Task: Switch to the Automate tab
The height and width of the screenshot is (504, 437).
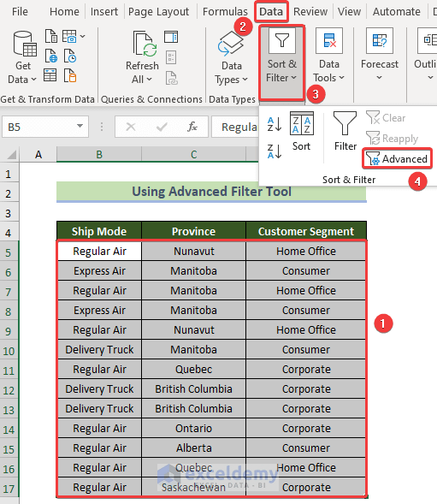Action: click(397, 12)
